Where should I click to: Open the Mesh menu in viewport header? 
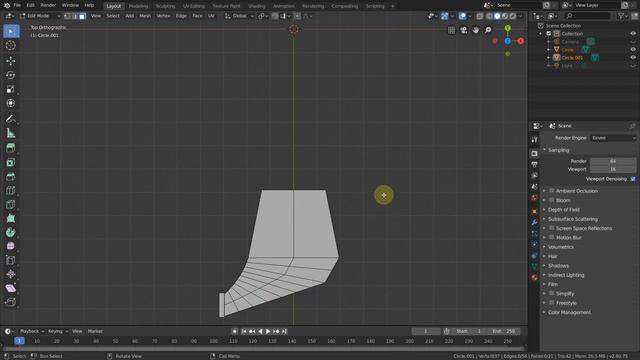[x=145, y=16]
